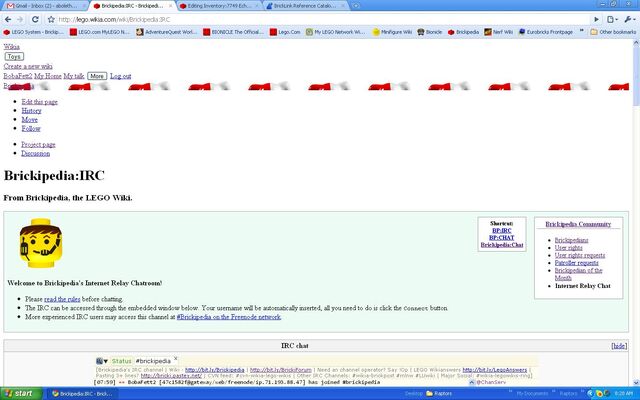Click the Wikia link at top
Image resolution: width=640 pixels, height=400 pixels.
11,47
